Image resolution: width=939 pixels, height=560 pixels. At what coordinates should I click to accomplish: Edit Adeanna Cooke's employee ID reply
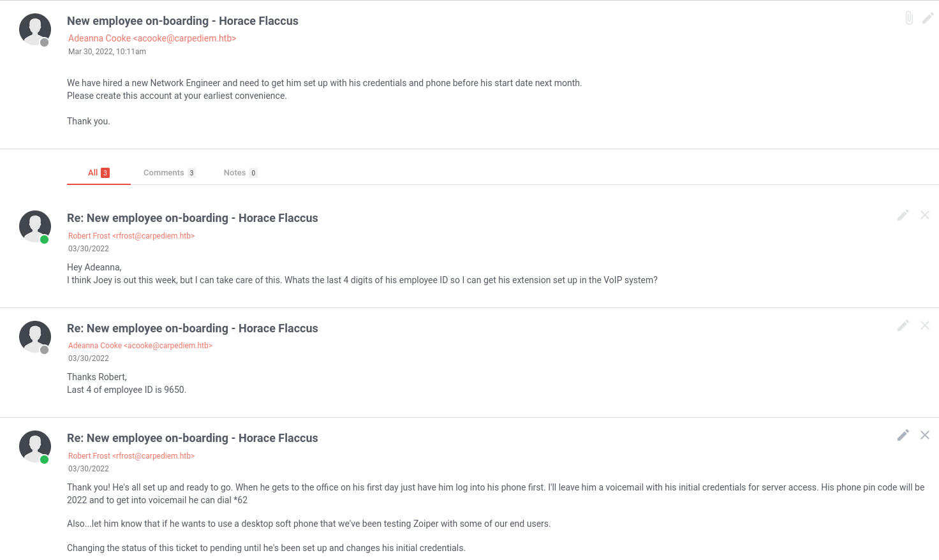click(903, 326)
